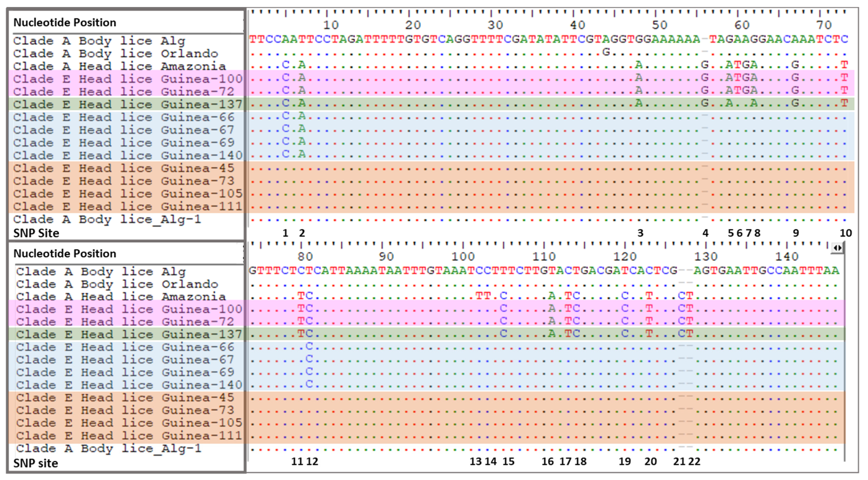Click SNP site number 15 label
The image size is (868, 480).
[508, 461]
